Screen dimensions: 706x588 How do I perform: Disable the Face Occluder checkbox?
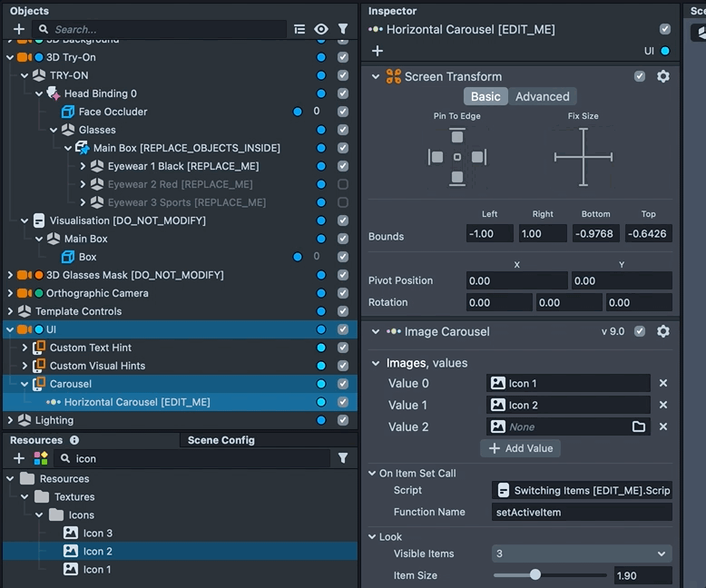tap(343, 112)
